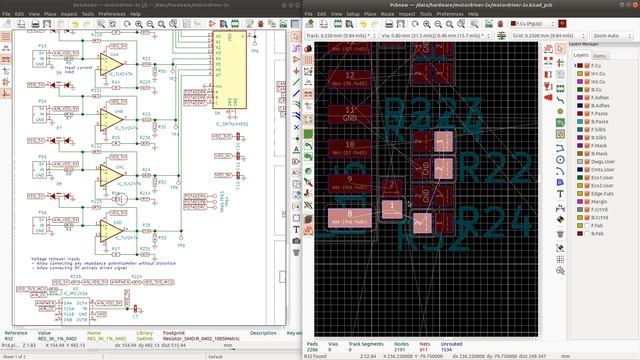Select the Draw Circle tool in Pcbnew
This screenshot has width=640, height=360.
(560, 160)
